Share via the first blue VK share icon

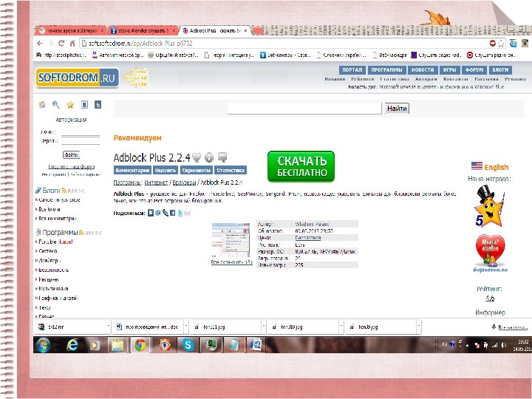151,213
